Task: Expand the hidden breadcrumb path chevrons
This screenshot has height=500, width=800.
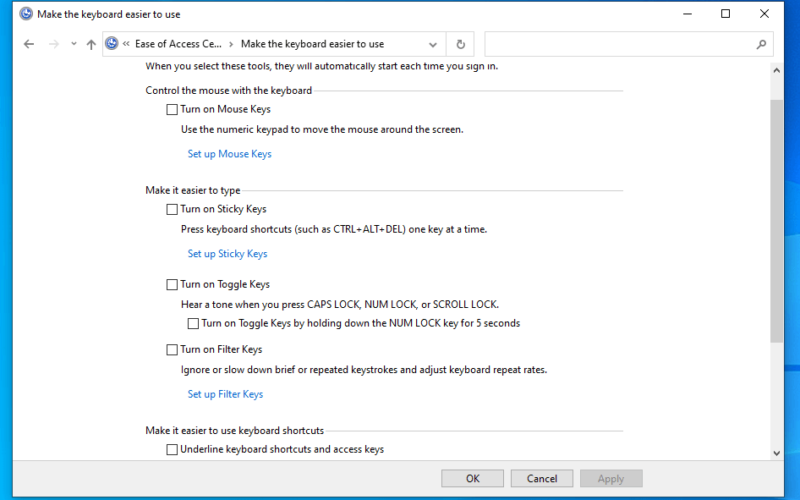Action: [126, 44]
